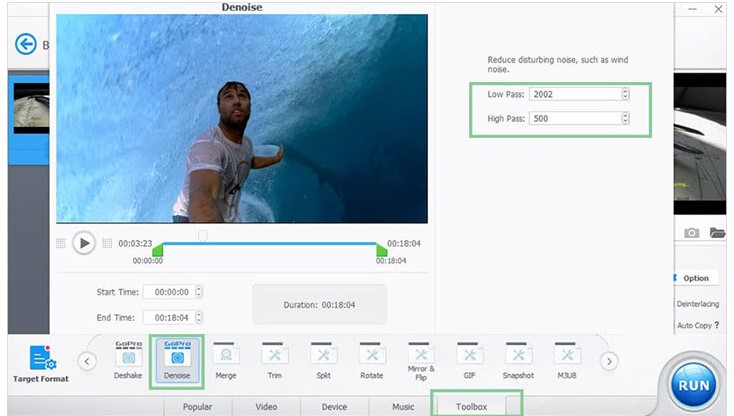This screenshot has width=734, height=416.
Task: Switch to the Music tab
Action: click(403, 407)
